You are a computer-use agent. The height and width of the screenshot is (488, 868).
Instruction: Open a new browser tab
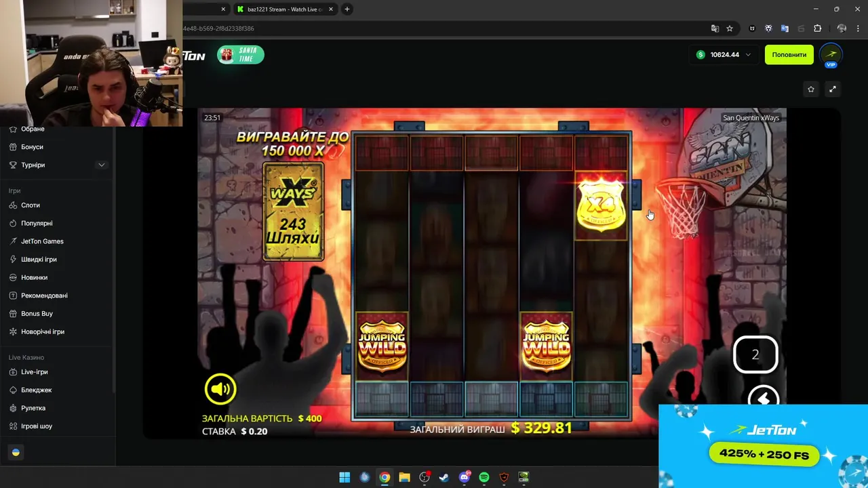click(347, 9)
